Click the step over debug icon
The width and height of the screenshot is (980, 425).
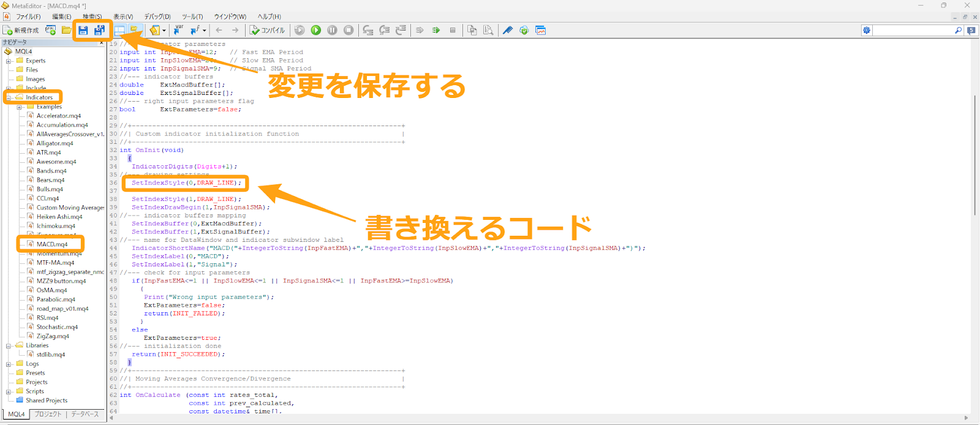pyautogui.click(x=385, y=30)
